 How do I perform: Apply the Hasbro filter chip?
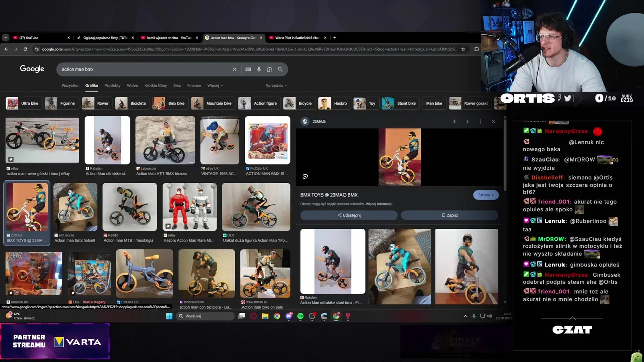pyautogui.click(x=334, y=103)
